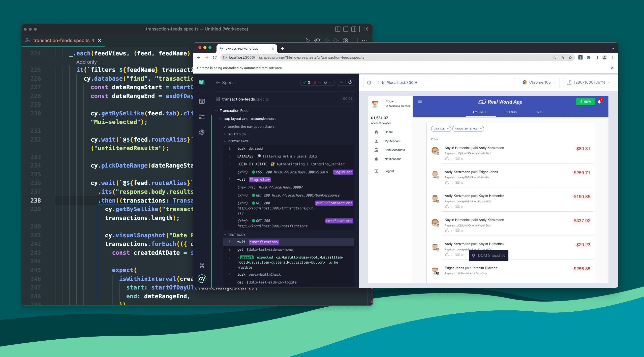644x357 pixels.
Task: Click the Home navigation link in sidebar
Action: coord(389,132)
